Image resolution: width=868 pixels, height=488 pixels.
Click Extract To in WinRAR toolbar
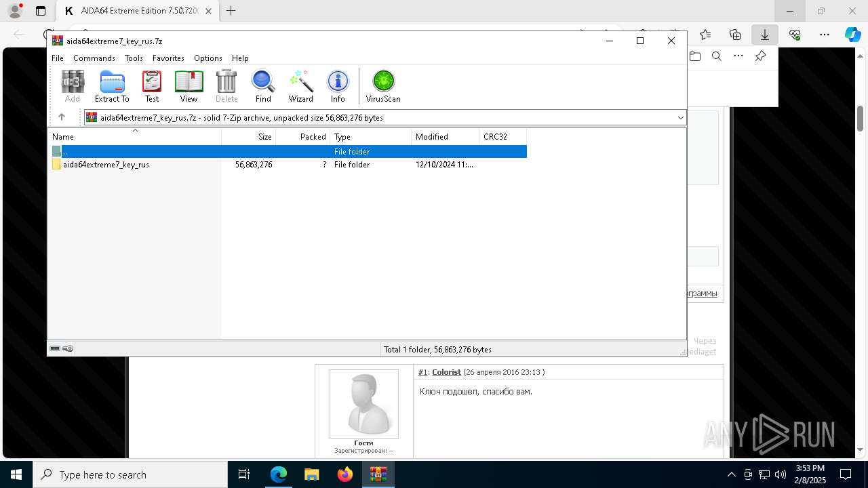(112, 86)
